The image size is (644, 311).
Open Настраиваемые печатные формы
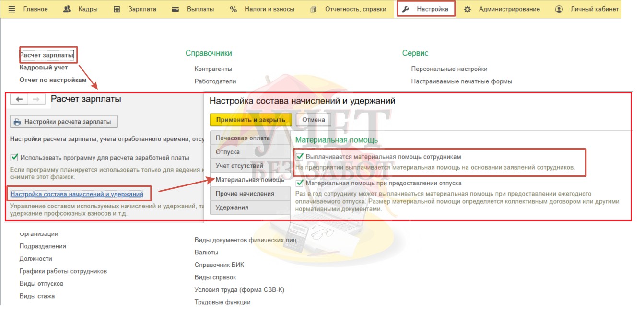point(462,81)
